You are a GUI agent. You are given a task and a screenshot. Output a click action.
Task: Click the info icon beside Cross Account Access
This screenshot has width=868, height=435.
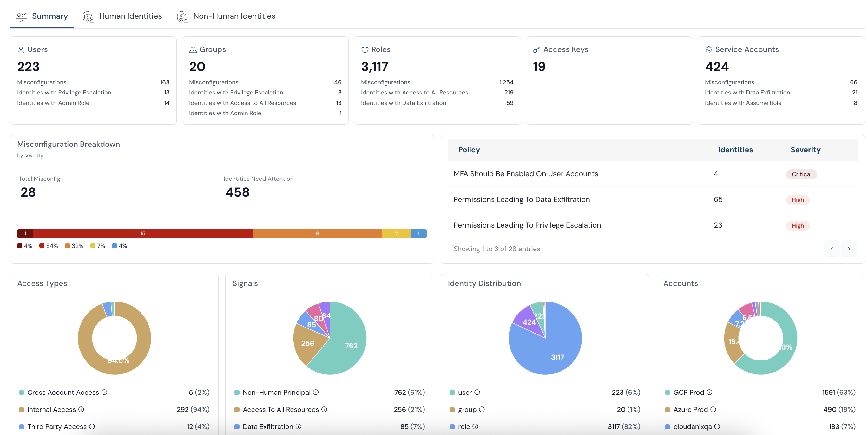(x=104, y=392)
